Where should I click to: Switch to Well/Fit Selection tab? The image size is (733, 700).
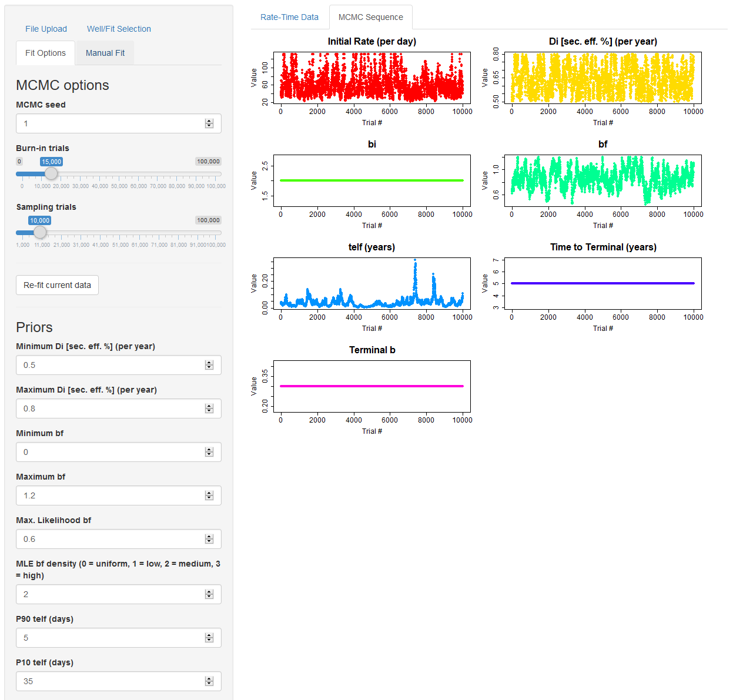(119, 29)
